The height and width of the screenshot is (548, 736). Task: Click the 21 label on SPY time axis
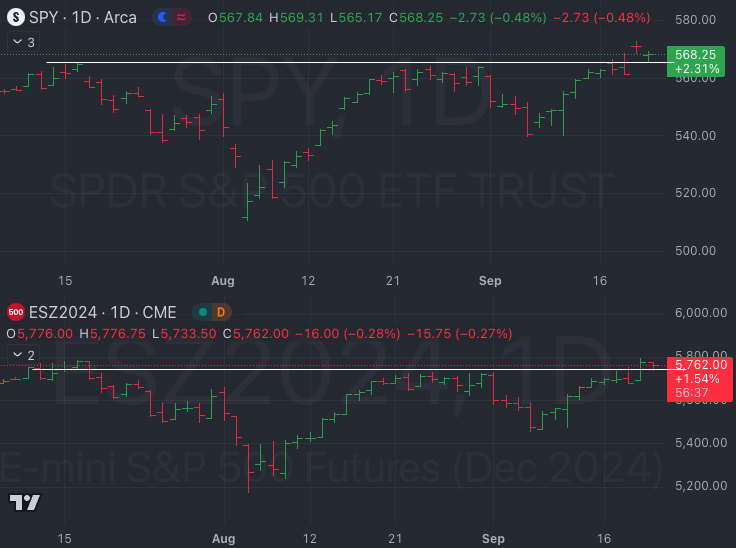coord(393,281)
